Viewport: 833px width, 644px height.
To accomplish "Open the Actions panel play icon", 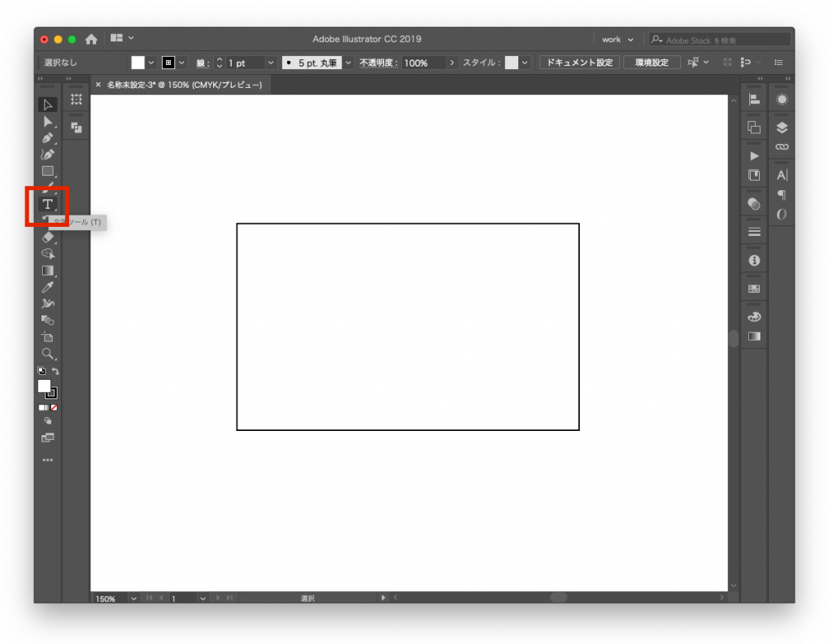I will [754, 156].
